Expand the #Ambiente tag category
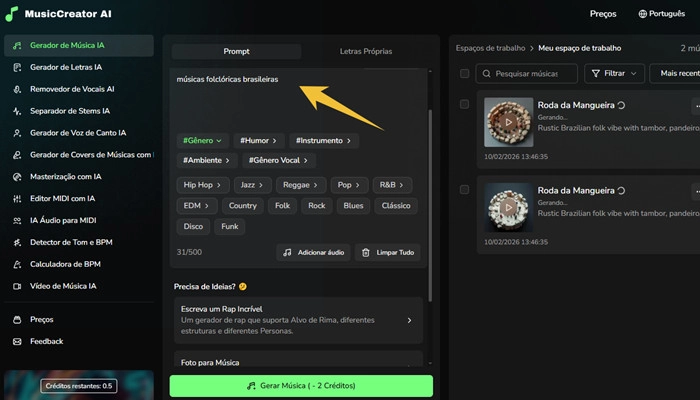This screenshot has height=400, width=700. (x=207, y=160)
